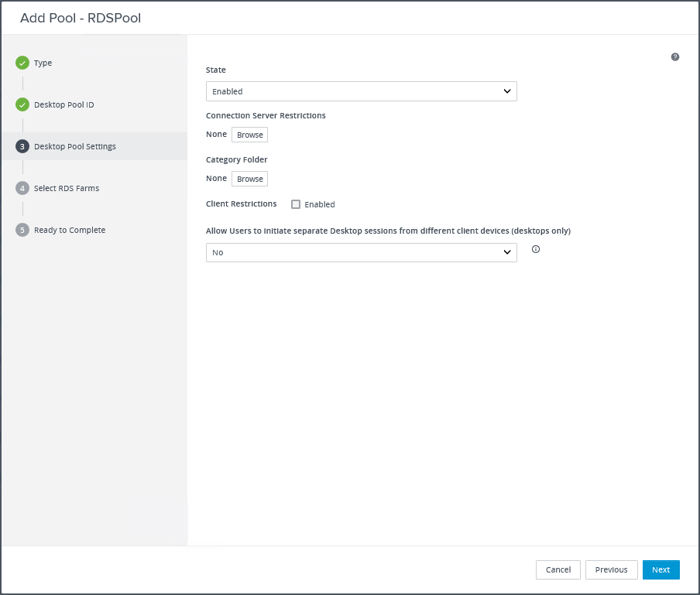Cancel the Add Pool wizard
The width and height of the screenshot is (700, 595).
pyautogui.click(x=558, y=569)
